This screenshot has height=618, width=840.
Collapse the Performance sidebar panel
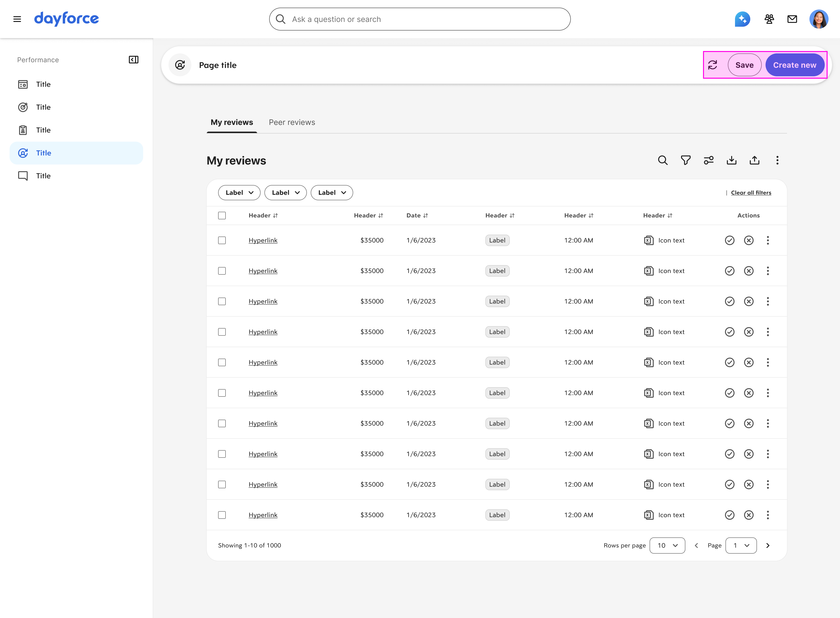[x=134, y=60]
